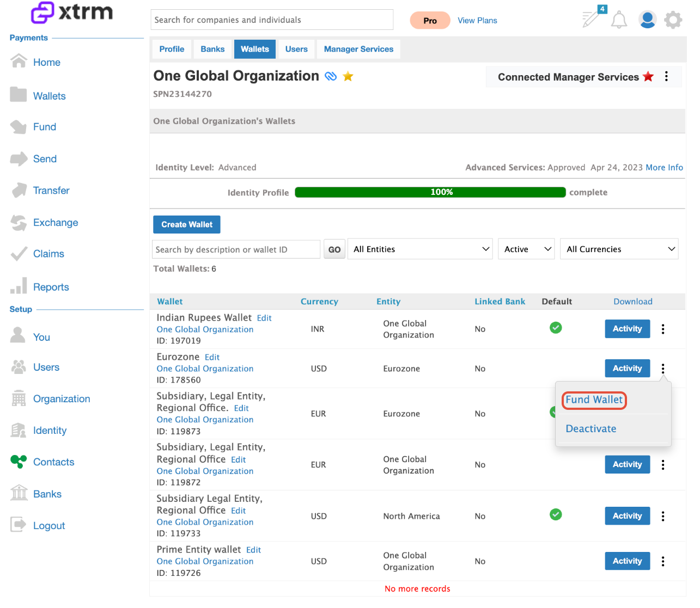Sort the table by Wallet column
The height and width of the screenshot is (608, 700).
point(170,302)
